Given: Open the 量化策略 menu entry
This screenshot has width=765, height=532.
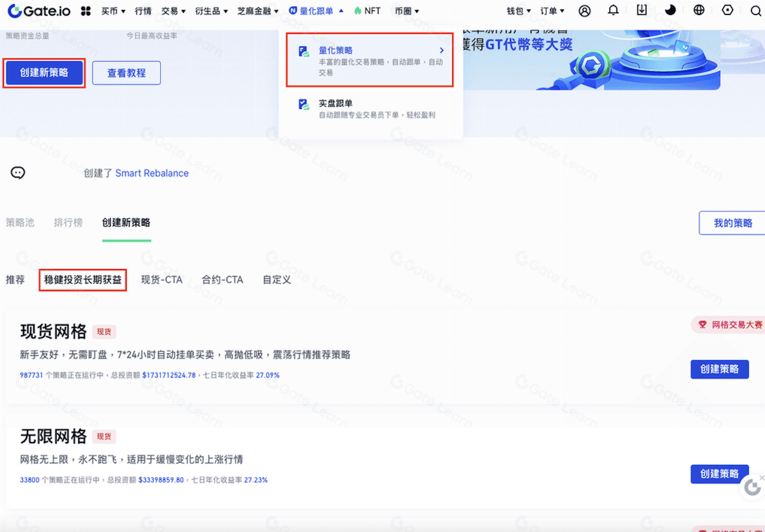Looking at the screenshot, I should click(336, 50).
